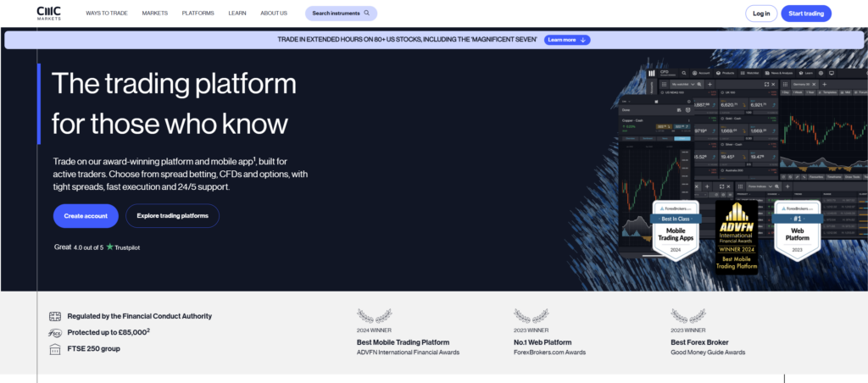Screen dimensions: 868x383
Task: Select 'No.1 Web Platform' award title
Action: [x=542, y=342]
